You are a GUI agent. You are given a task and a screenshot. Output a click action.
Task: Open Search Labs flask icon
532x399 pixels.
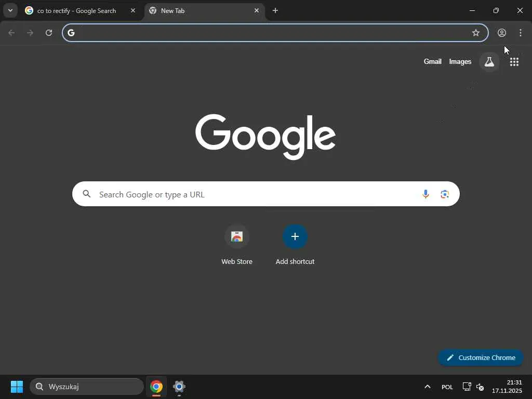click(x=489, y=62)
